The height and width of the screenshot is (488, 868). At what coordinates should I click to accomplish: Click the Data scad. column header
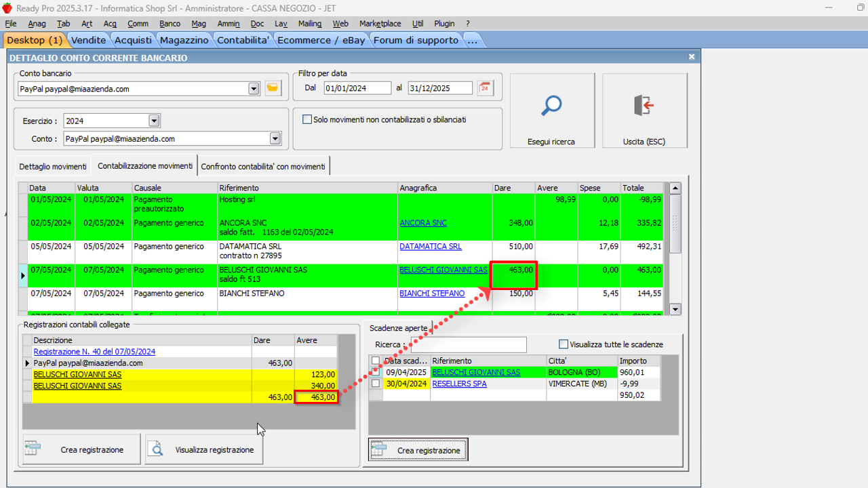pyautogui.click(x=406, y=361)
